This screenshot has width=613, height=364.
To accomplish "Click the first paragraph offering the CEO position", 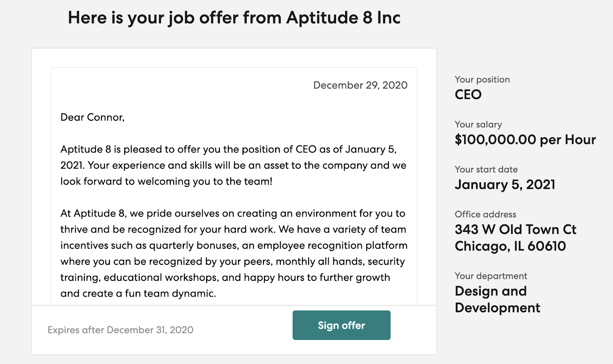I will (x=233, y=165).
